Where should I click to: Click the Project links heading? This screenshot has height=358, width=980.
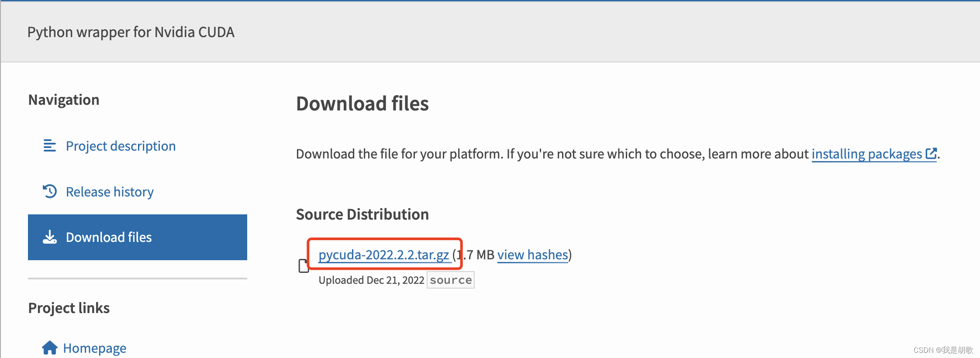pyautogui.click(x=69, y=308)
